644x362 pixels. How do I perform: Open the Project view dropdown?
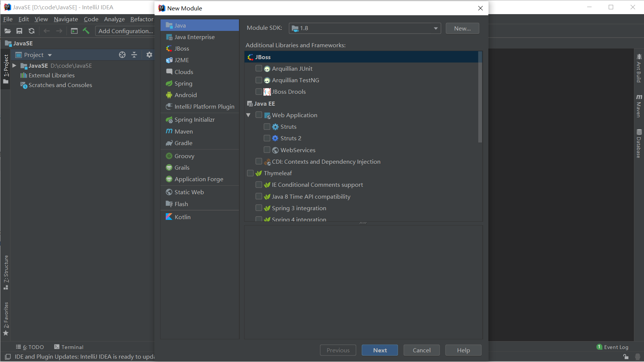[33, 55]
